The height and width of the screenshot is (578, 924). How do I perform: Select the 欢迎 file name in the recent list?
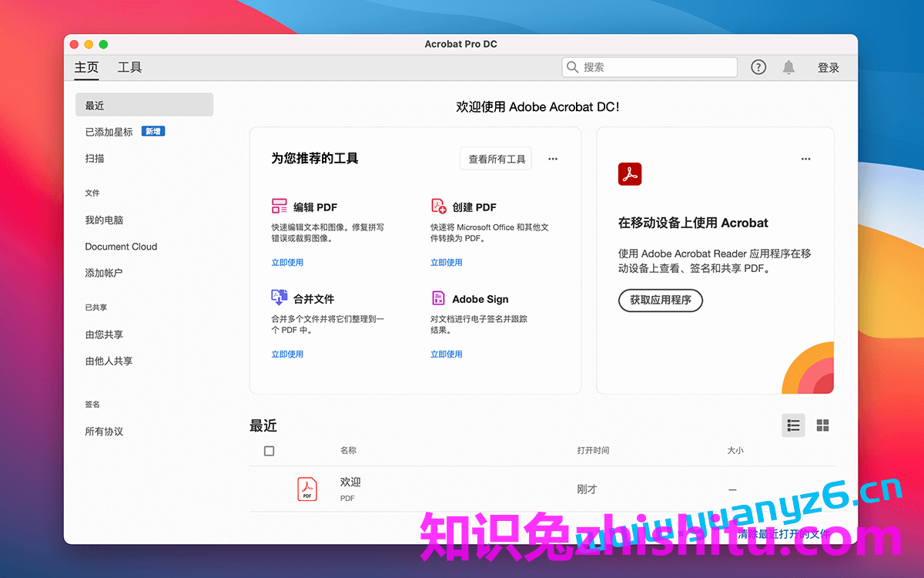(350, 482)
